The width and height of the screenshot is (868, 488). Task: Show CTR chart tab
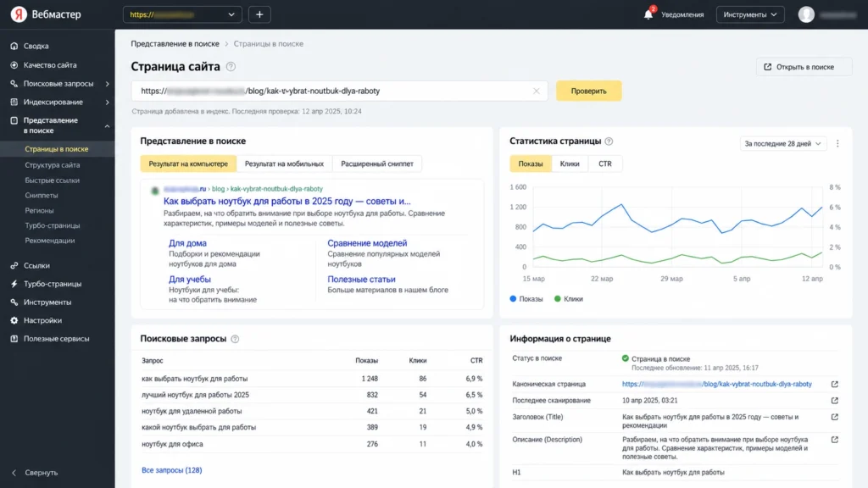pyautogui.click(x=605, y=164)
